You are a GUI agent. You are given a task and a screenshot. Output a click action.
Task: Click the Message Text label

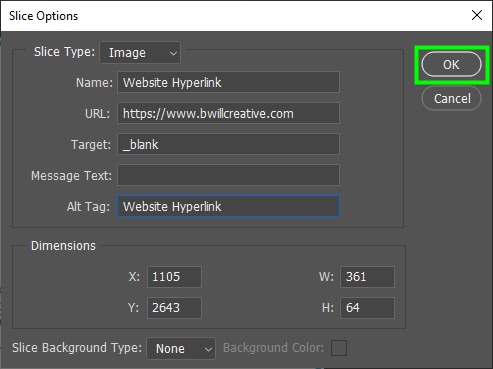[x=71, y=176]
